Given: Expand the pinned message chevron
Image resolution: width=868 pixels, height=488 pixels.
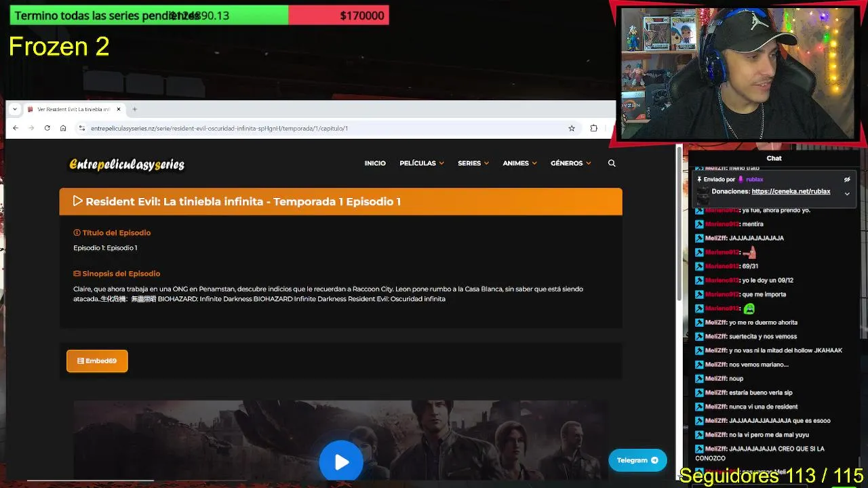Looking at the screenshot, I should point(847,194).
